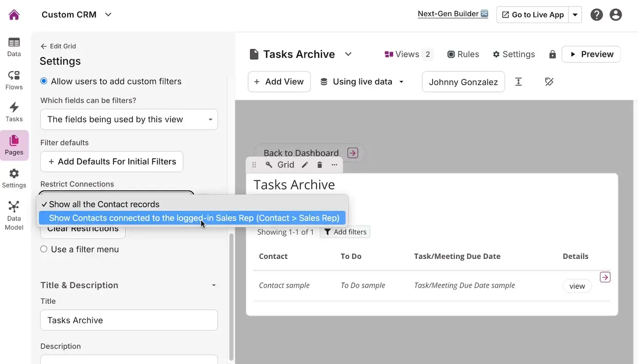Viewport: 638px width, 364px height.
Task: Switch to the Rules tab
Action: (463, 54)
